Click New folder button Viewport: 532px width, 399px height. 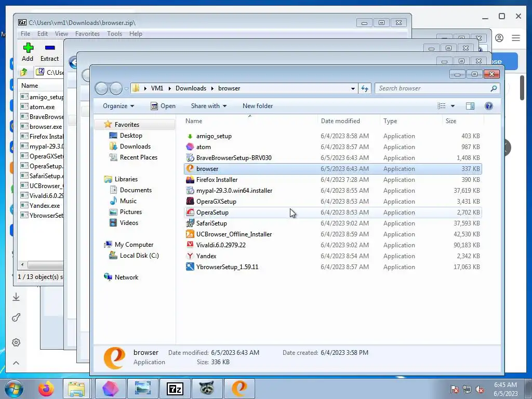coord(258,106)
